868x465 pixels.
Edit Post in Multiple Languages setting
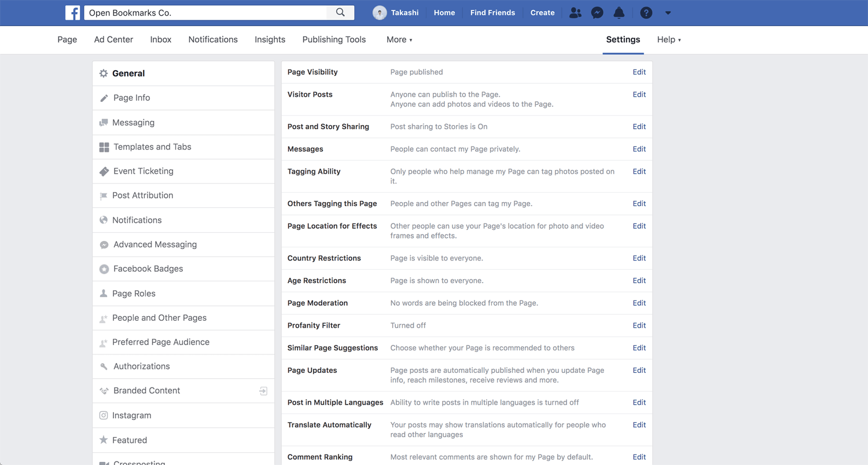(639, 402)
